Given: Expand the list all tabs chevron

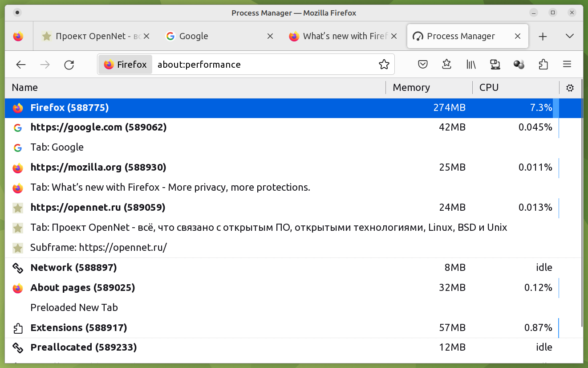Looking at the screenshot, I should [569, 37].
